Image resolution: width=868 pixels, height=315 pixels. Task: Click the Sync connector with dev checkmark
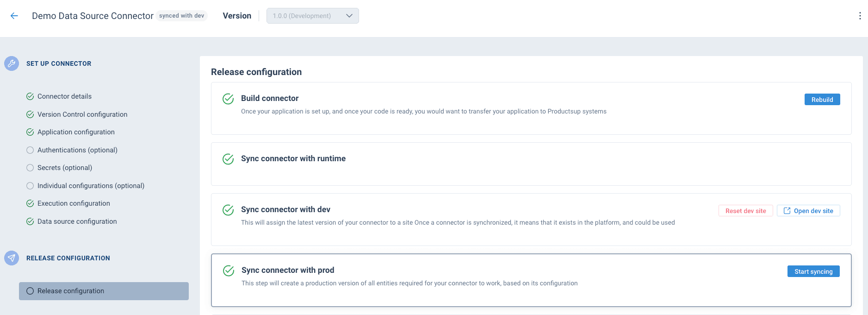click(228, 210)
